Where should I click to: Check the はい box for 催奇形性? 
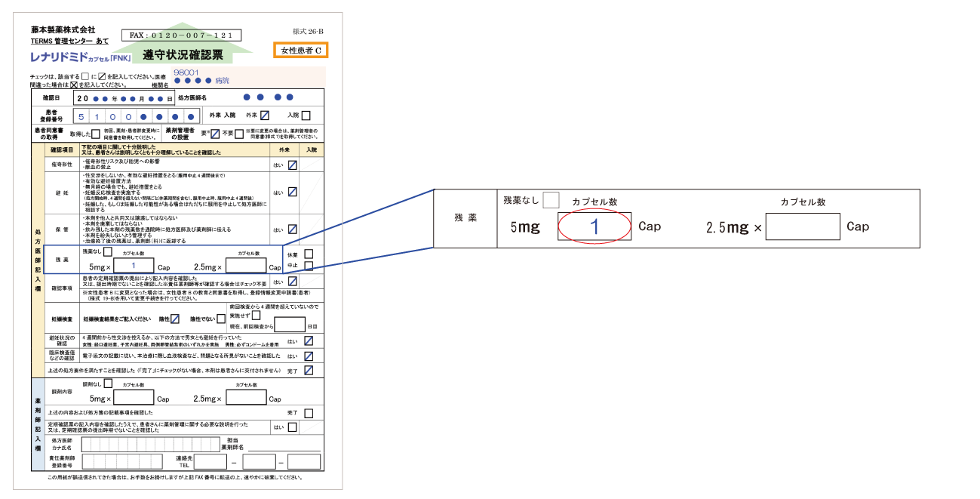coord(292,165)
